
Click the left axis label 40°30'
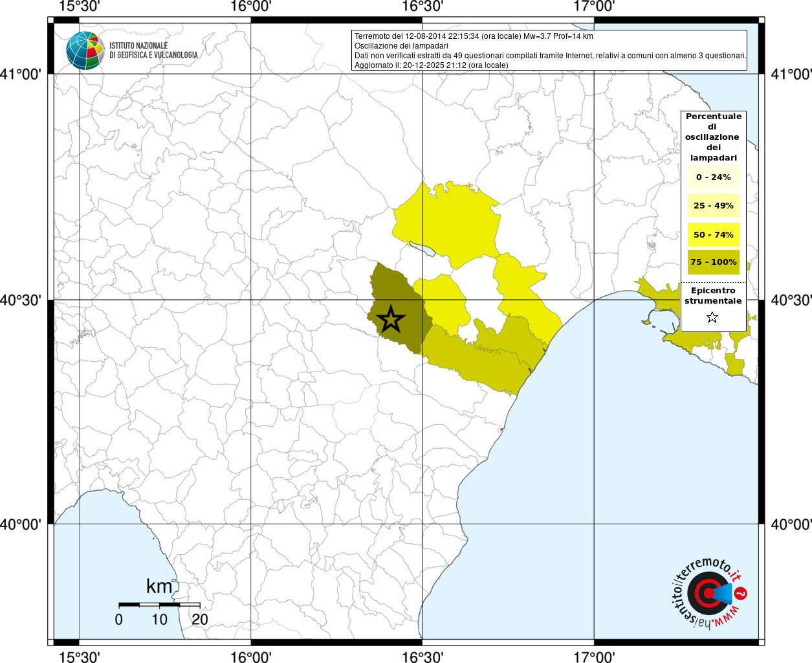coord(21,300)
